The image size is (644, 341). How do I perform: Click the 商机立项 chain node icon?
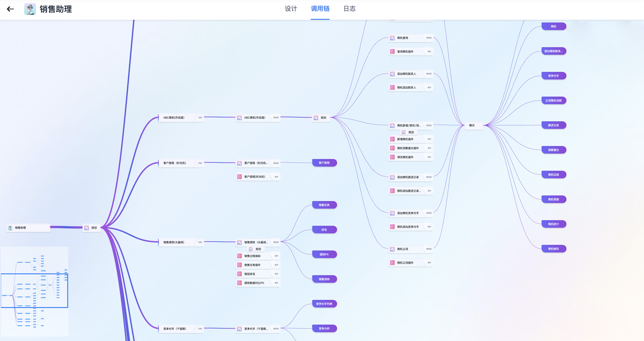tap(392, 249)
